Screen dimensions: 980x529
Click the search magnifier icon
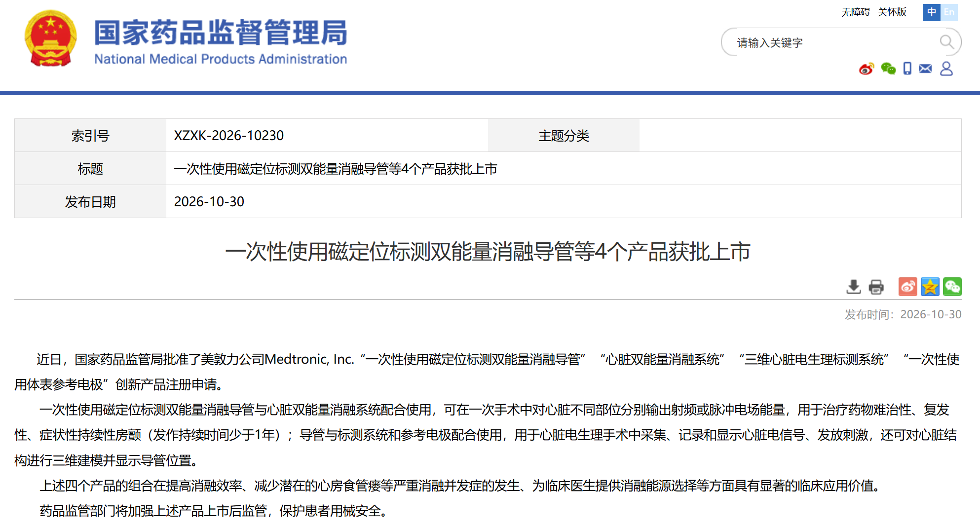pos(946,42)
